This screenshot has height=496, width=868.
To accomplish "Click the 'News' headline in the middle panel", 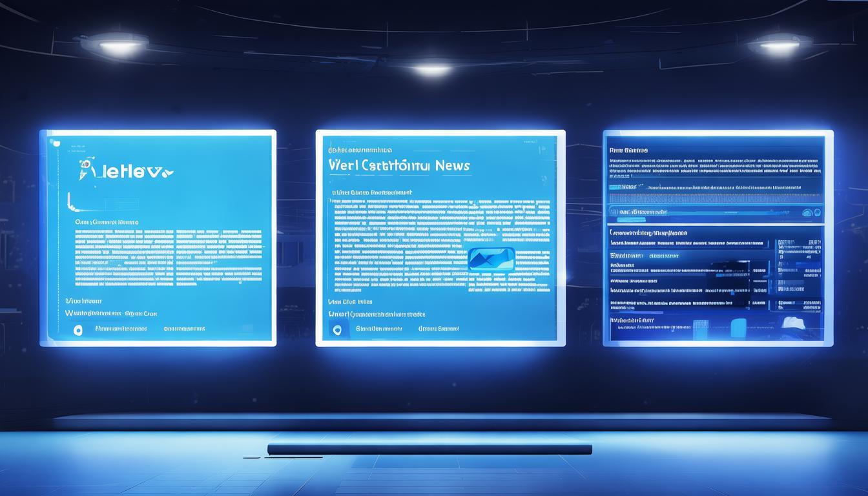I will coord(452,165).
